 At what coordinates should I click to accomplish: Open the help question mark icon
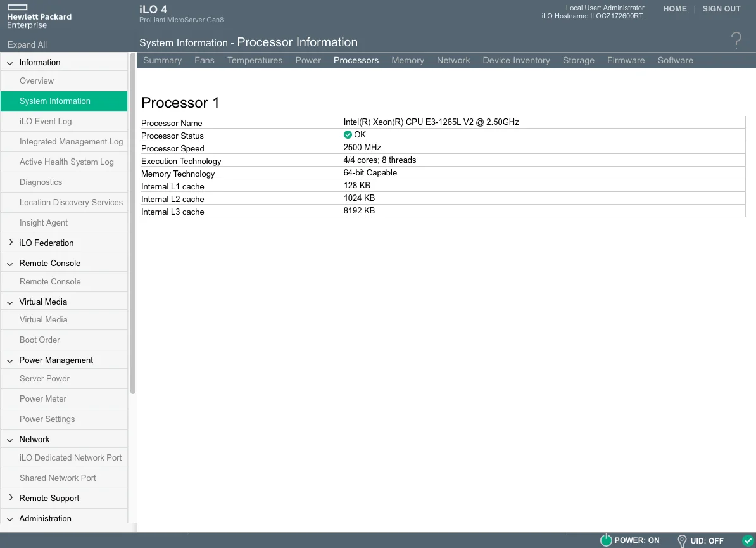pos(736,41)
